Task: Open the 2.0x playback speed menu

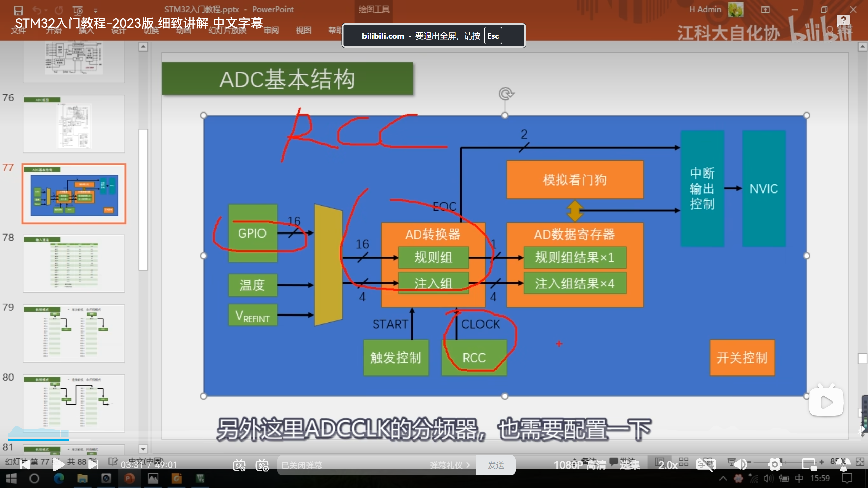Action: tap(668, 465)
